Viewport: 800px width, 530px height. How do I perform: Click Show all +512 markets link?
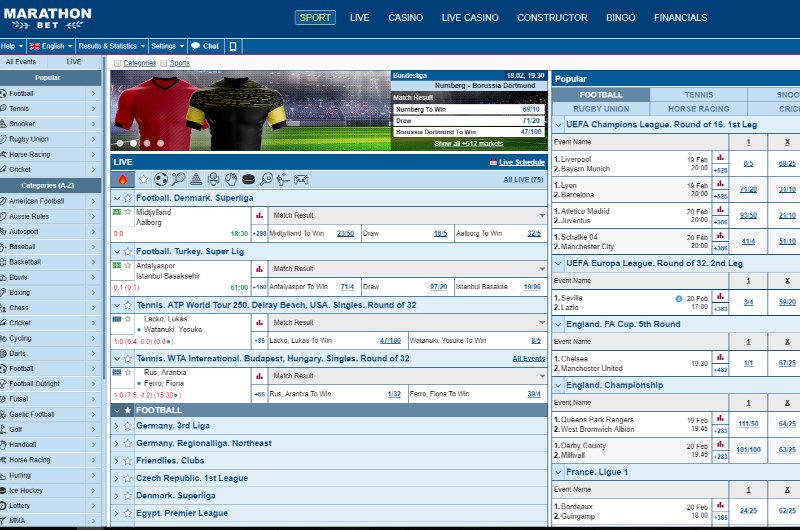[x=468, y=143]
